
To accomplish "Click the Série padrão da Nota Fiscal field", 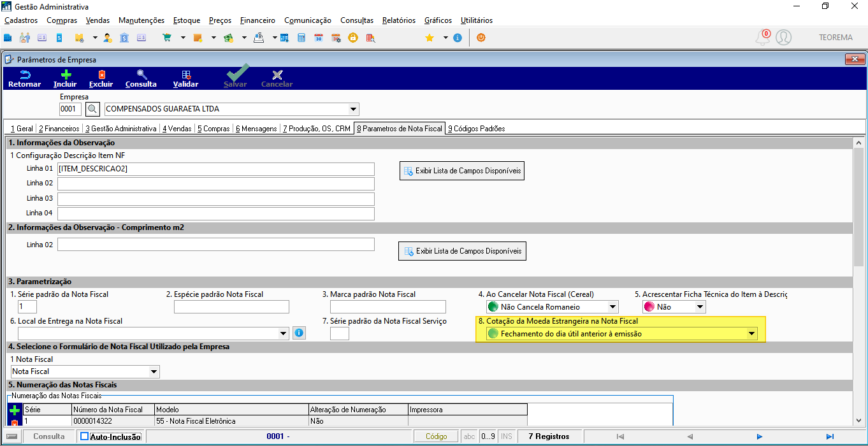I will (27, 307).
